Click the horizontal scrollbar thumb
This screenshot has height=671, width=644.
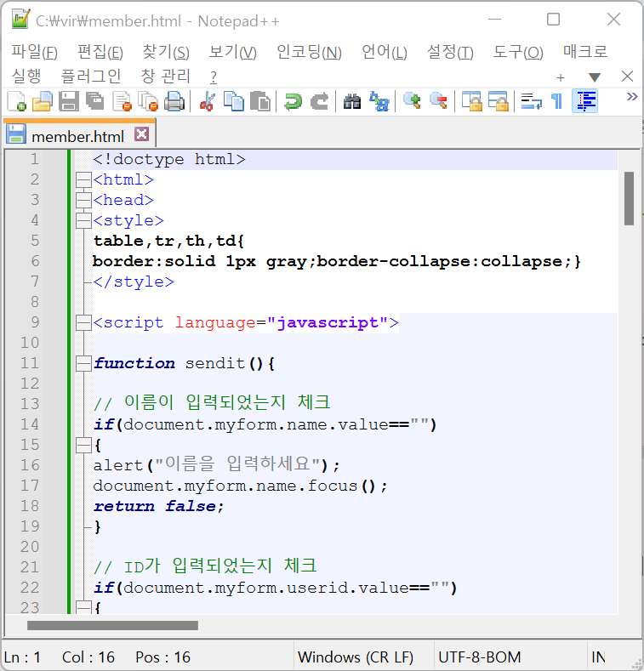coord(112,626)
